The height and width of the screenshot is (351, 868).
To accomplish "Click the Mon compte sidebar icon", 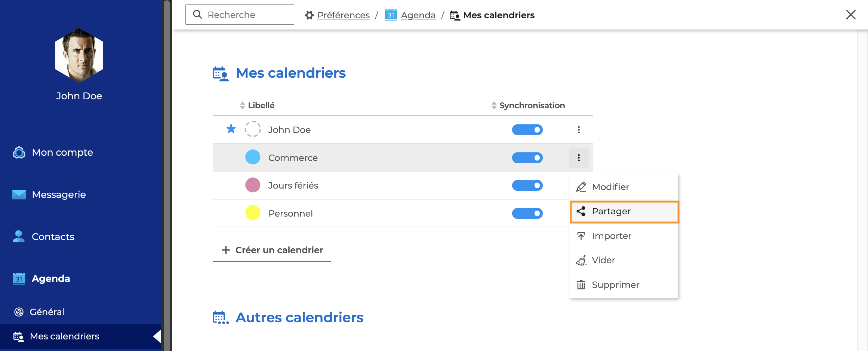I will (x=19, y=152).
